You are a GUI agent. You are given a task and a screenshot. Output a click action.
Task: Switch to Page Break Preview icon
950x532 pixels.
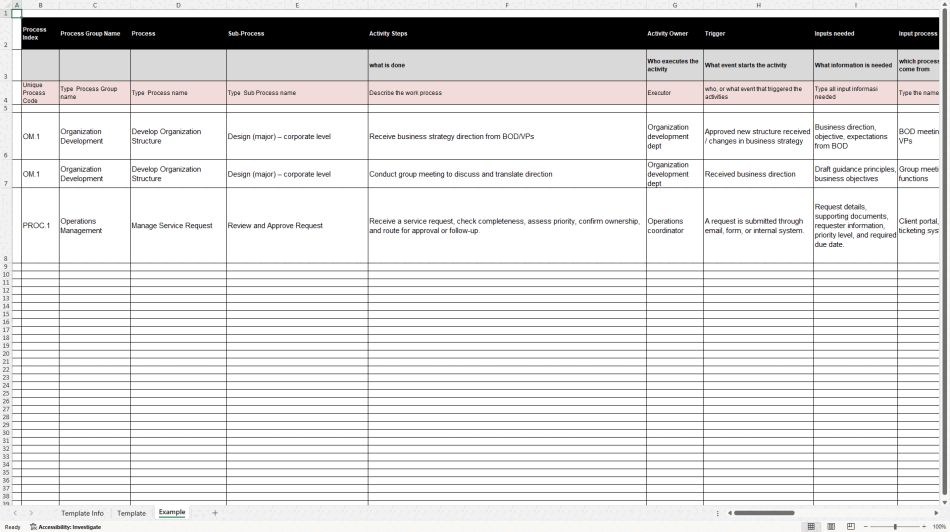coord(851,527)
